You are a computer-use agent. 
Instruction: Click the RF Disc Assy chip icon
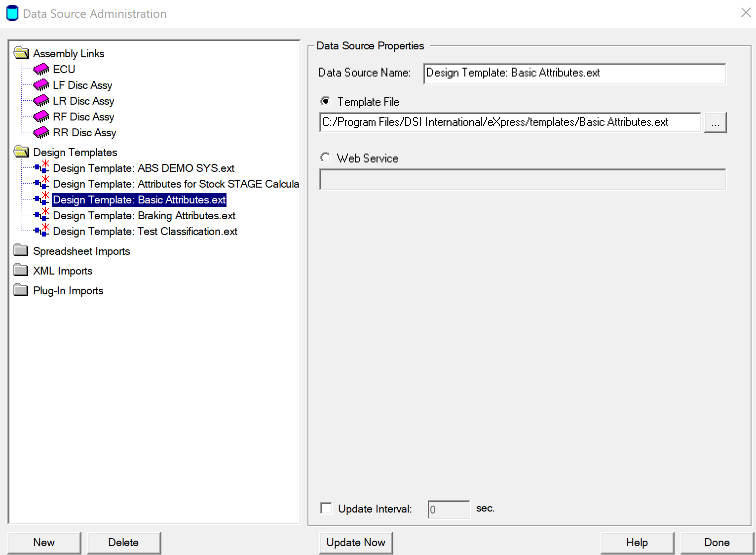pos(41,117)
